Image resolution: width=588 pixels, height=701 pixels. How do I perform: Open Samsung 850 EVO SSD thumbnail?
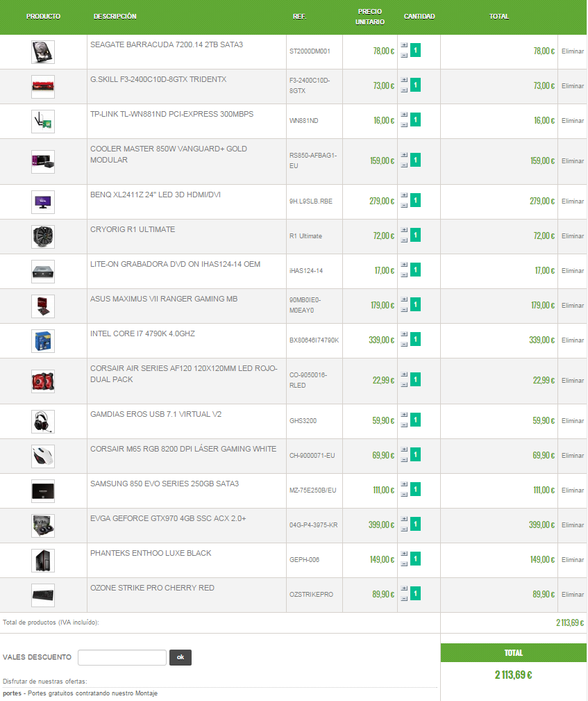43,491
